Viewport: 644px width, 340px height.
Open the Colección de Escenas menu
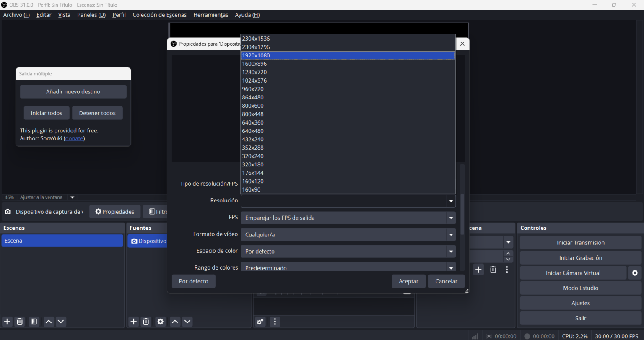point(159,15)
